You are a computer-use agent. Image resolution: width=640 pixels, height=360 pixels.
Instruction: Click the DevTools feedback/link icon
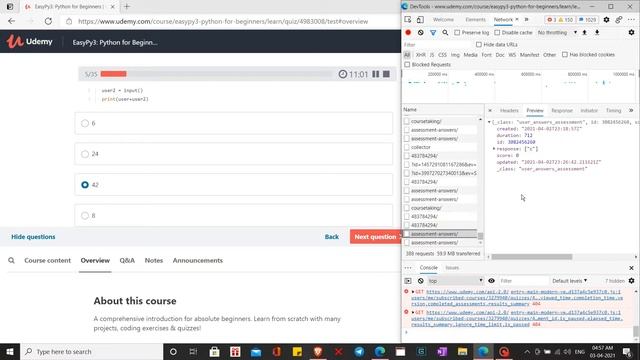point(619,20)
